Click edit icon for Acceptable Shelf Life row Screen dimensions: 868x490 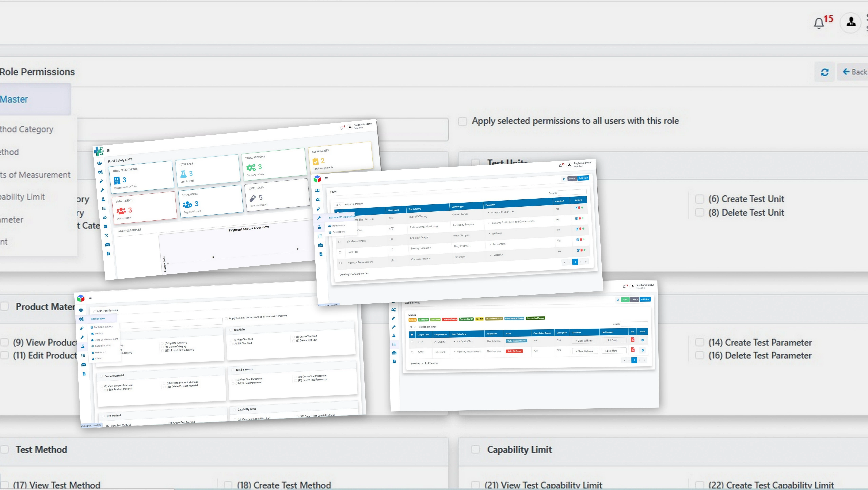click(x=576, y=208)
